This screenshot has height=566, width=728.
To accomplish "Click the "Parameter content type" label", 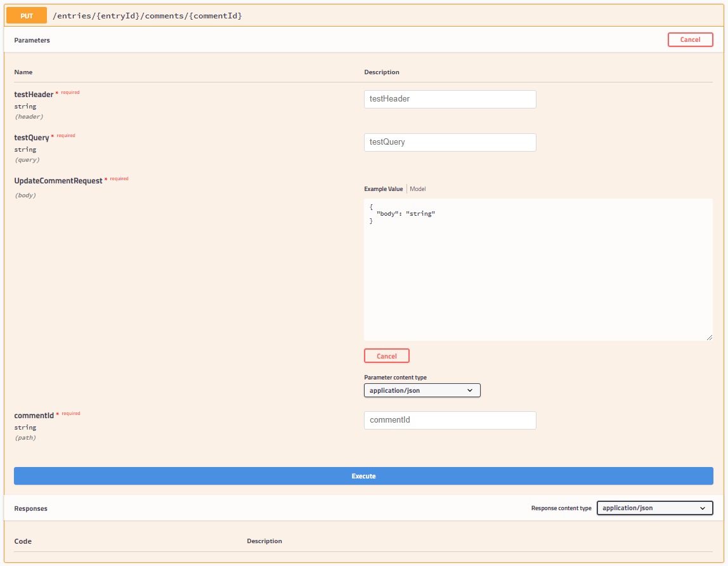I will click(395, 378).
